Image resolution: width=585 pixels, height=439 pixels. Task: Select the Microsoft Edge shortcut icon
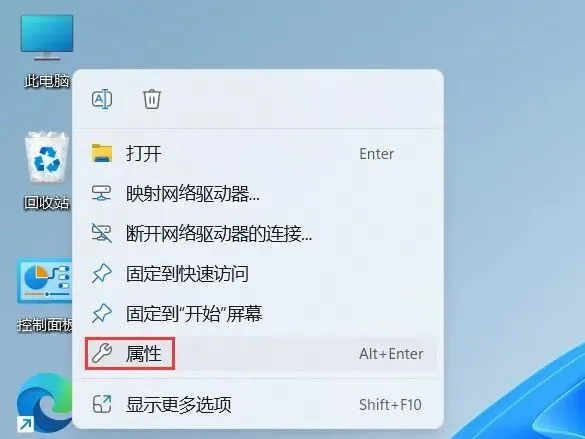(44, 403)
